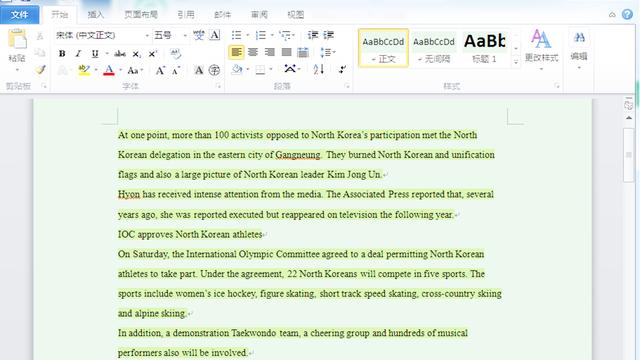Toggle Underline formatting
Viewport: 640px width, 360px height.
[95, 53]
